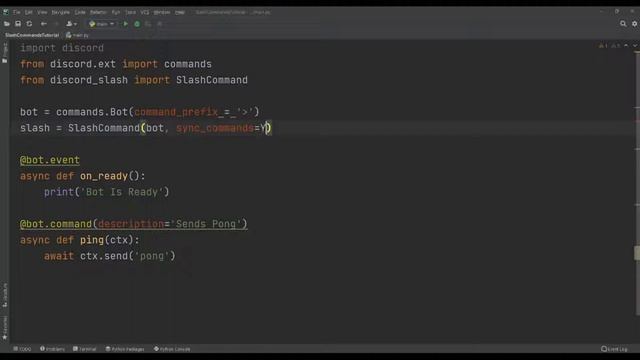Open the Refactor menu

98,12
